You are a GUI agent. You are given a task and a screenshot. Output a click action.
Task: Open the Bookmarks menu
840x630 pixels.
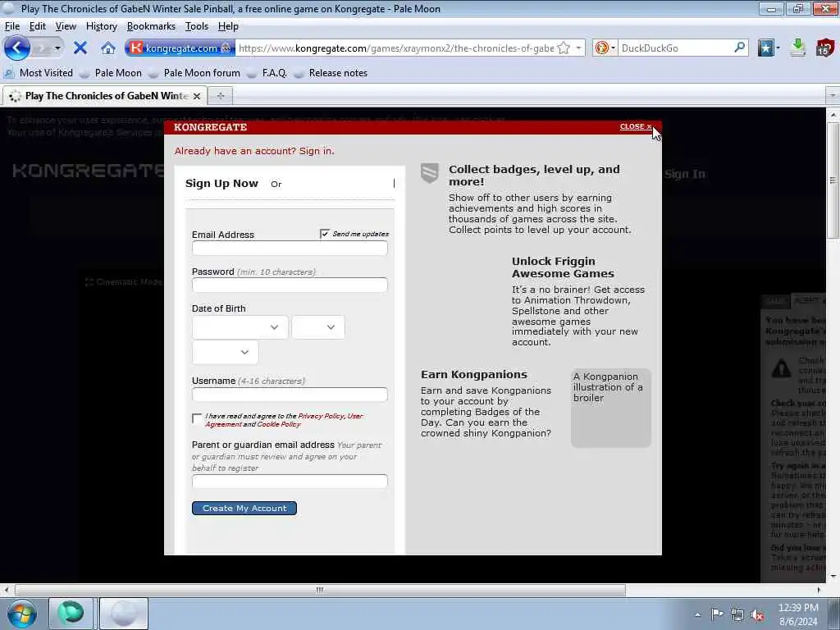151,26
